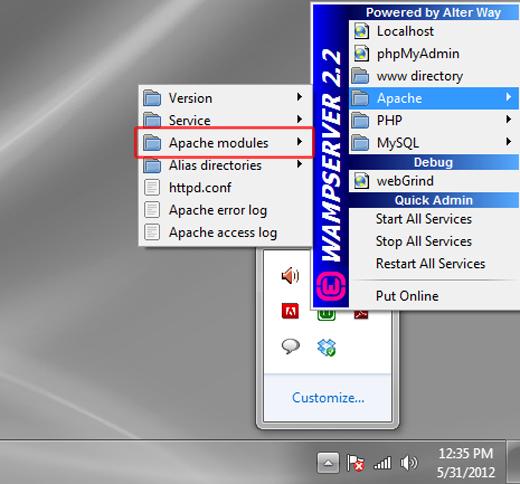520x484 pixels.
Task: Click the pink WampServer logo in the banner
Action: click(x=331, y=286)
